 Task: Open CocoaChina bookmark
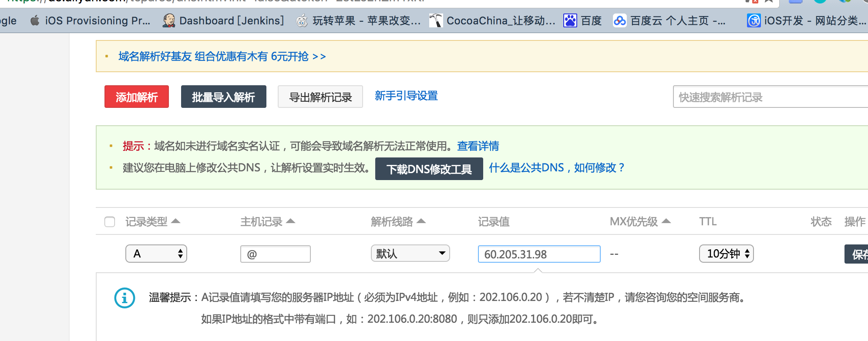click(x=492, y=20)
